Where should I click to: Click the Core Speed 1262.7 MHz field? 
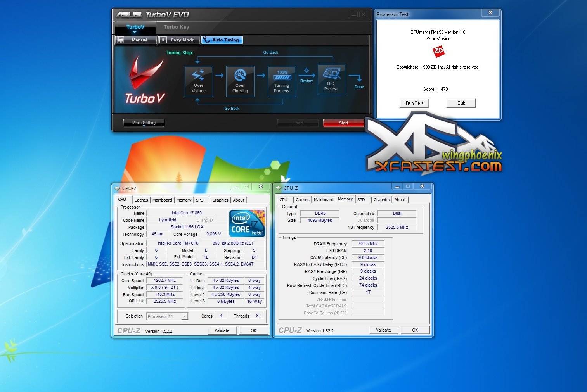coord(165,281)
